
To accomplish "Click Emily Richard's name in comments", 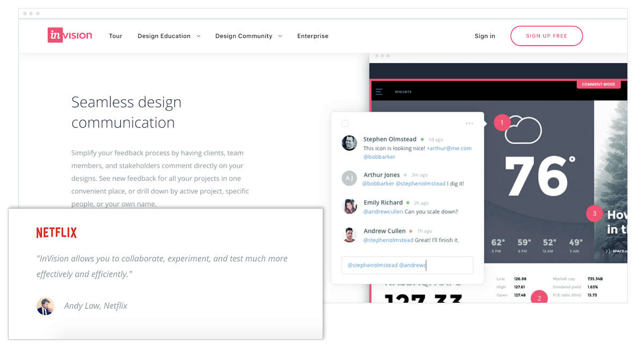I will pyautogui.click(x=383, y=202).
